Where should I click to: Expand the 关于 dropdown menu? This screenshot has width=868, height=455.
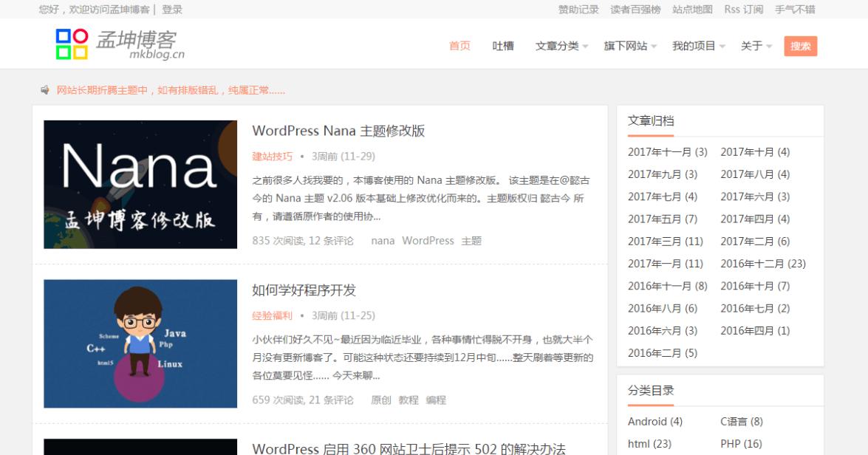pos(756,46)
